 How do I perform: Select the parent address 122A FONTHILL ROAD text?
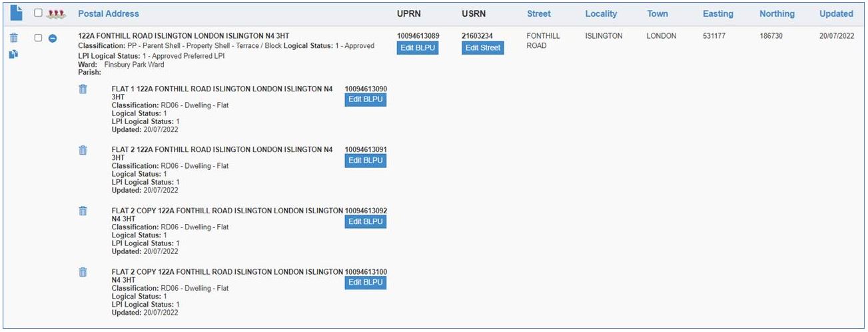(x=183, y=35)
